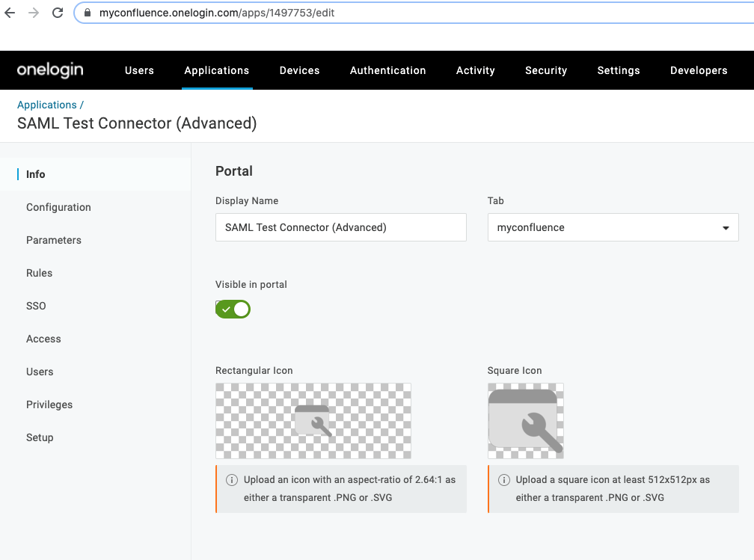Open the Security top menu
This screenshot has height=560, width=754.
546,70
